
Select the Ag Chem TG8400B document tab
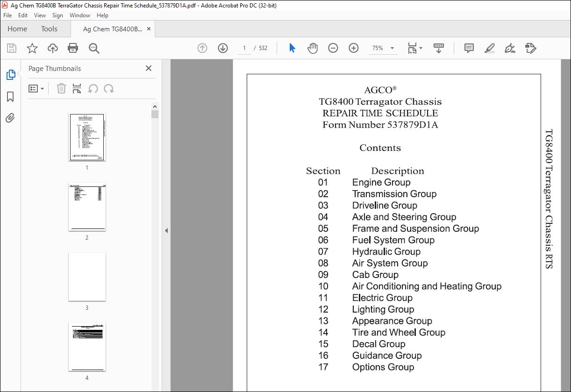[x=112, y=29]
